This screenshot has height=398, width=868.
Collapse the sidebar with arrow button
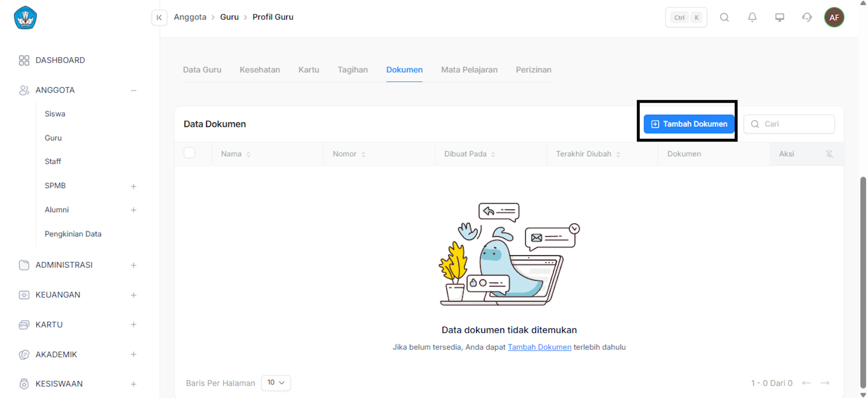pos(159,17)
